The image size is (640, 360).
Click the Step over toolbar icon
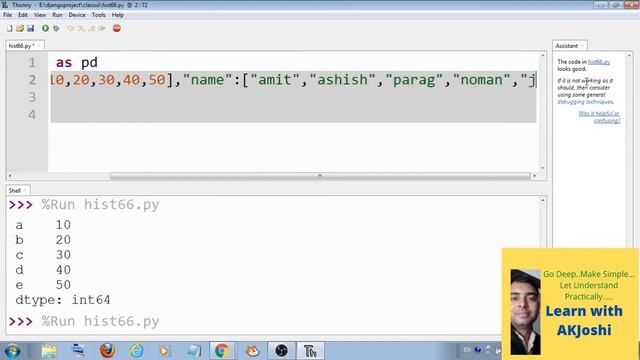[71, 29]
